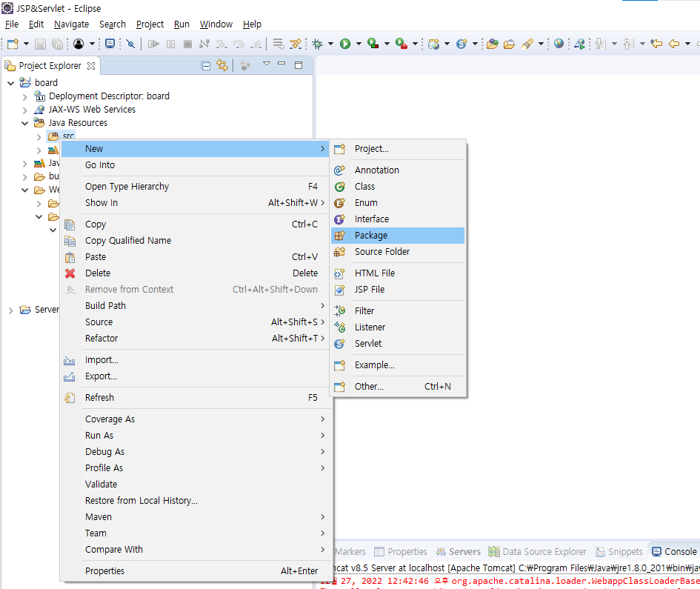Click the Terminate toolbar icon
The height and width of the screenshot is (589, 700).
click(x=188, y=44)
